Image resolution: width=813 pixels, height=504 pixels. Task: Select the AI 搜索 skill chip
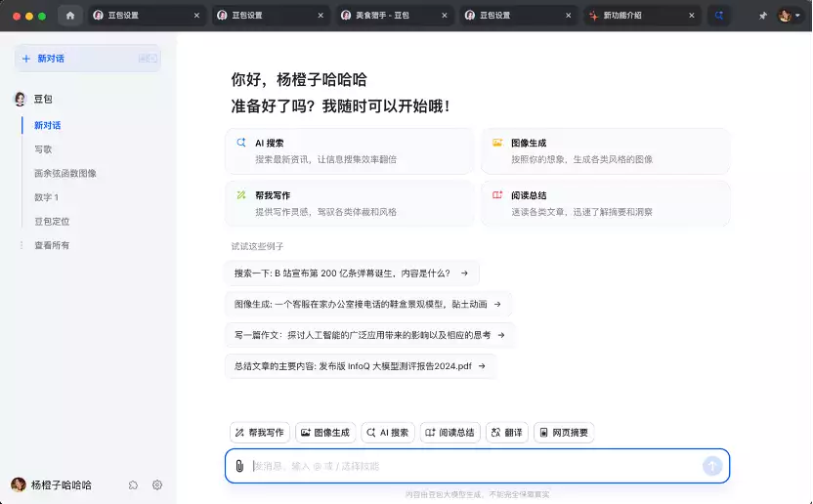click(388, 433)
